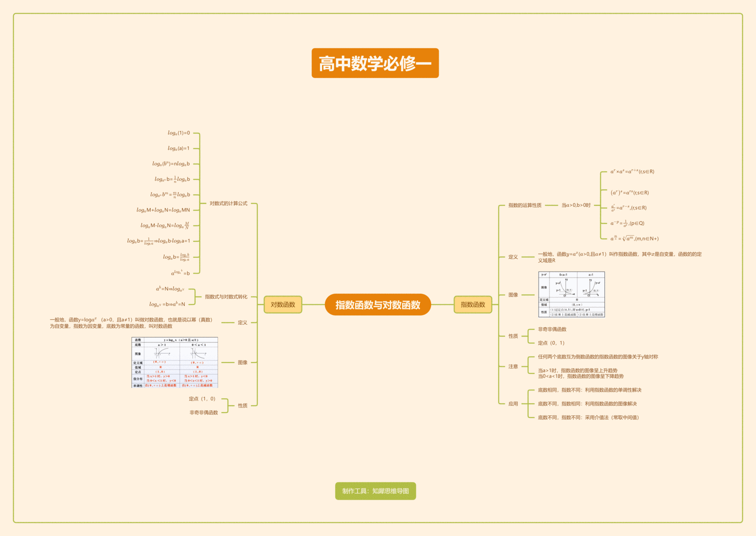Click the note about 图像关于y轴对称
The height and width of the screenshot is (536, 756).
(598, 357)
